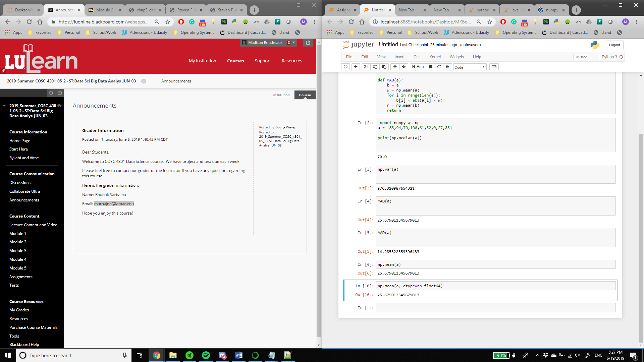The image size is (644, 362).
Task: Restart the kernel with the circular arrow icon
Action: pyautogui.click(x=439, y=67)
